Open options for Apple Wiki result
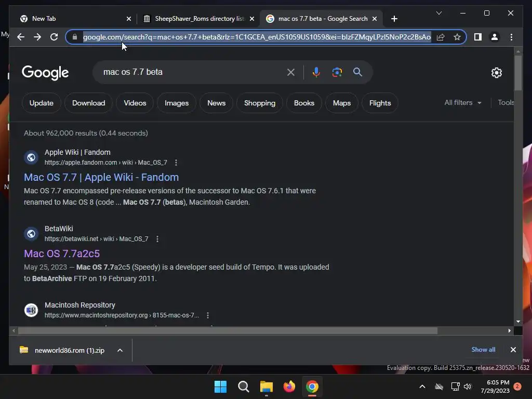This screenshot has width=532, height=399. [176, 163]
